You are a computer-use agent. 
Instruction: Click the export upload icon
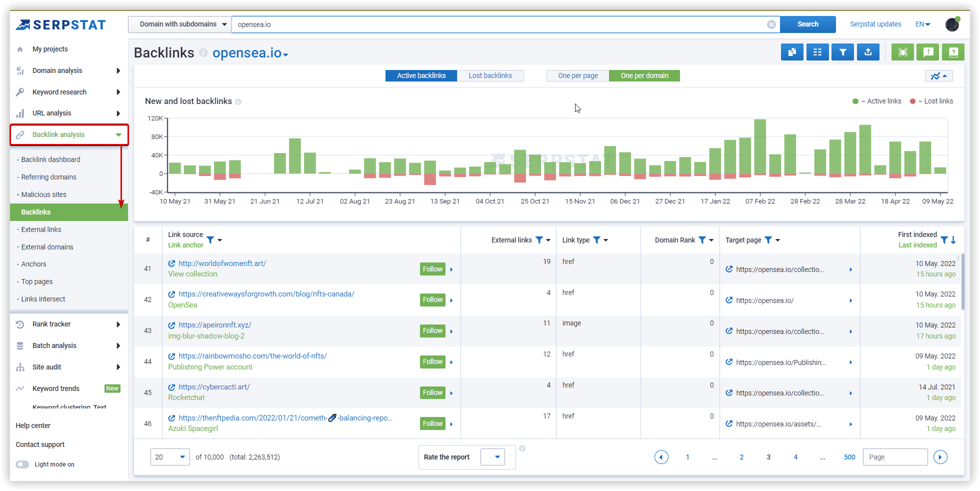[x=868, y=52]
